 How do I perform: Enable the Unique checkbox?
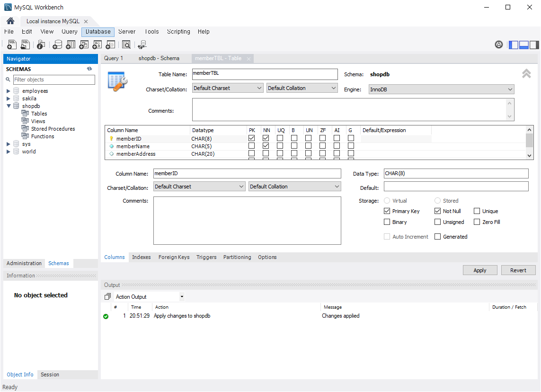477,211
